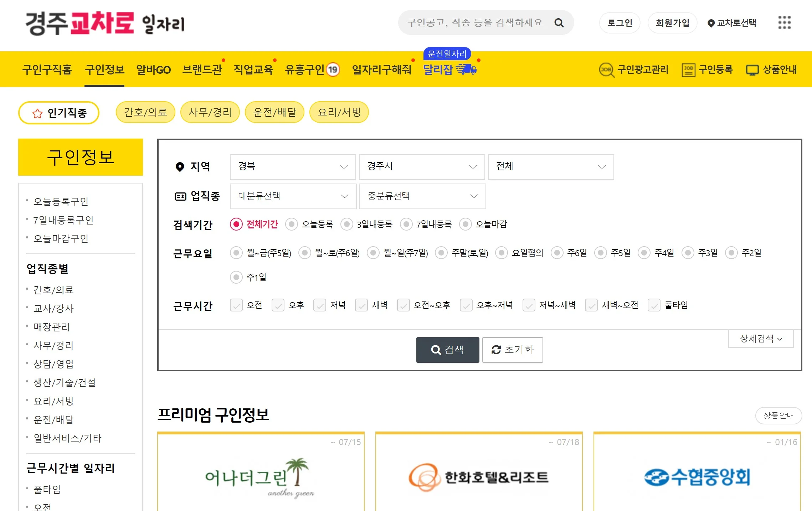Expand the 상세검색 detailed search
The width and height of the screenshot is (812, 511).
[x=761, y=339]
